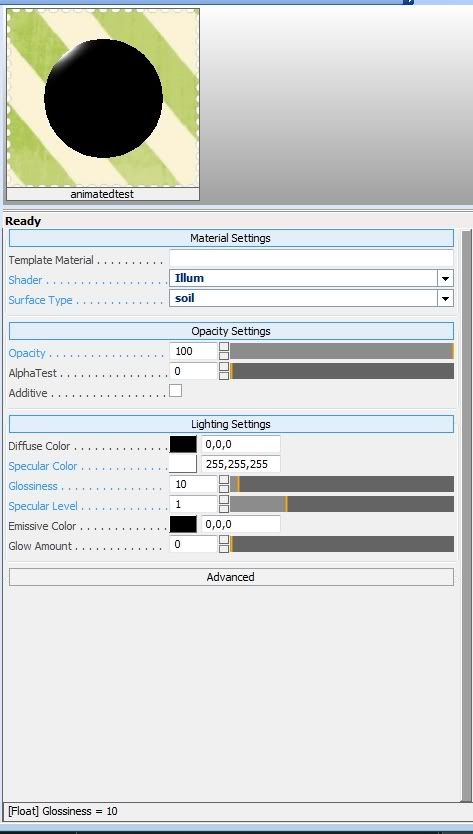Increase Opacity with the up spinner
The width and height of the screenshot is (473, 834).
tap(224, 347)
